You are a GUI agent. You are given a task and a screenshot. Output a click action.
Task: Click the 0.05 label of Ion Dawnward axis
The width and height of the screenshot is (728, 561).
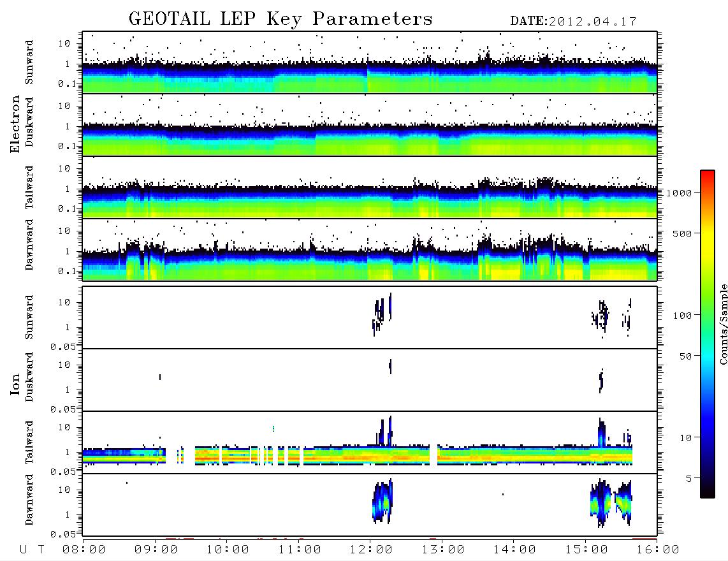[x=63, y=534]
